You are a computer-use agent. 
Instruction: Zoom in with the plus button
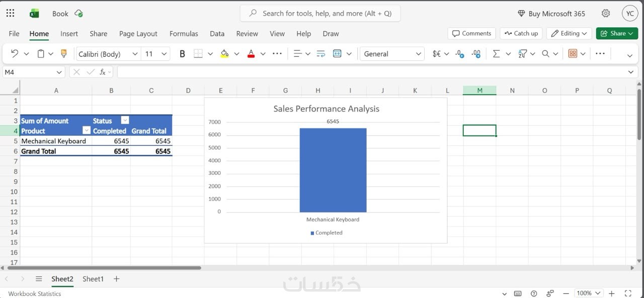[612, 293]
